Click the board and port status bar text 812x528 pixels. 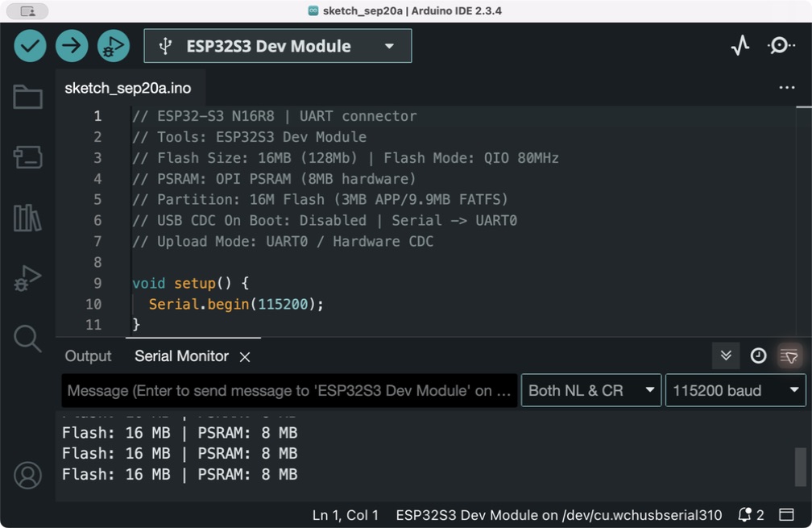tap(559, 515)
